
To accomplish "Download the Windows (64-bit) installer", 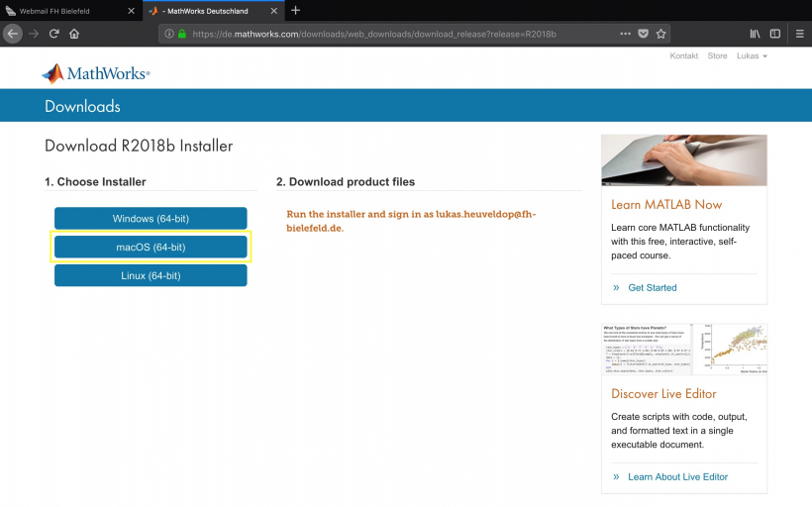I will (x=151, y=218).
